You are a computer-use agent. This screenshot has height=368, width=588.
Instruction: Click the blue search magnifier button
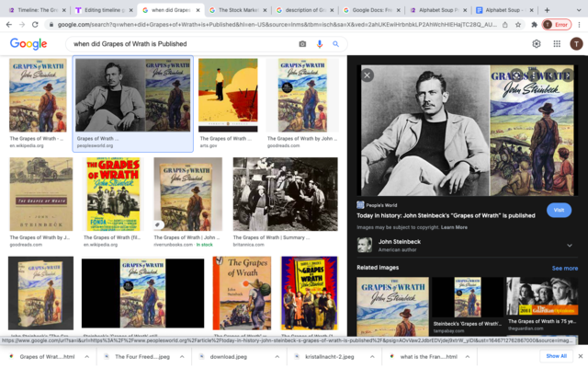(335, 44)
